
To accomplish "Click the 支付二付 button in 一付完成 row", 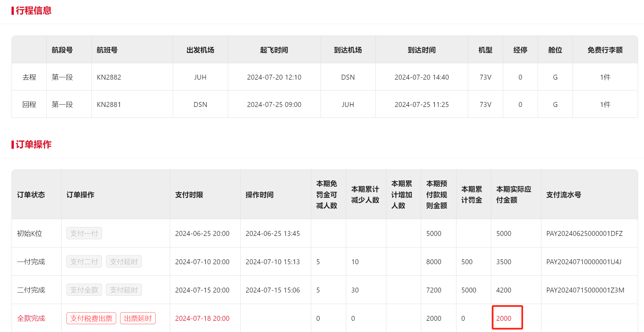I will 84,262.
